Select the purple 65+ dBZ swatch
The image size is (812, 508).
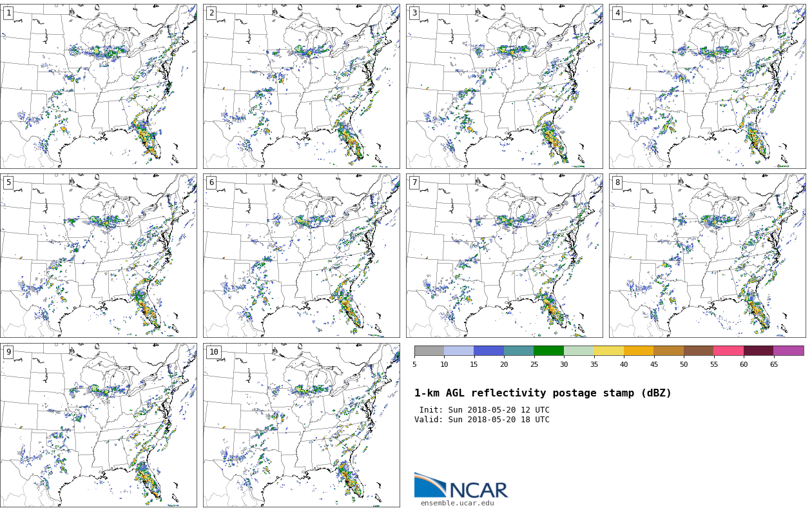click(788, 351)
